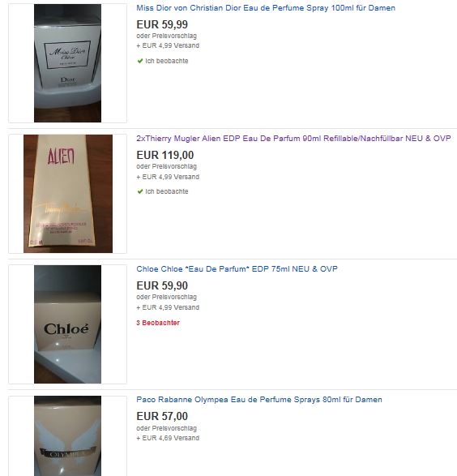457x476 pixels.
Task: Open the Alien perfume box thumbnail
Action: click(68, 194)
